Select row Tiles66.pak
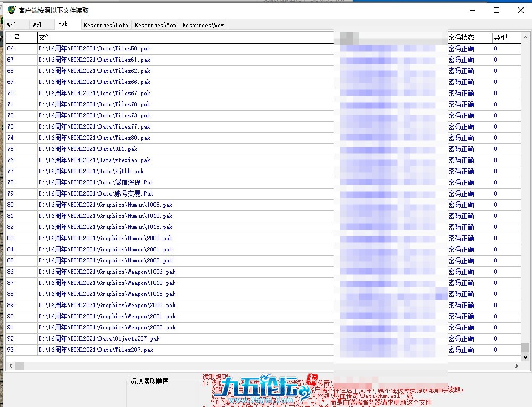The width and height of the screenshot is (532, 407). pos(263,82)
